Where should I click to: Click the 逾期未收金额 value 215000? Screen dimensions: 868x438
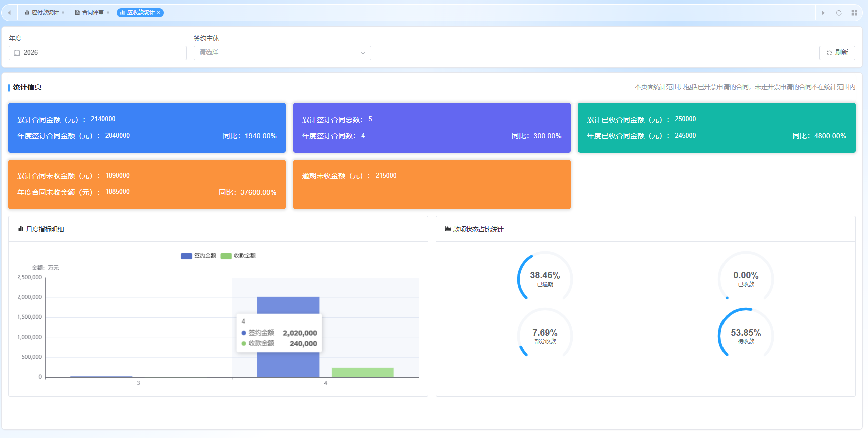tap(386, 176)
